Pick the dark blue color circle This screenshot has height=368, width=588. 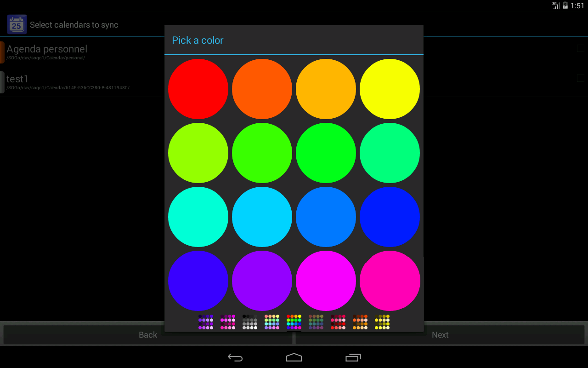click(390, 217)
